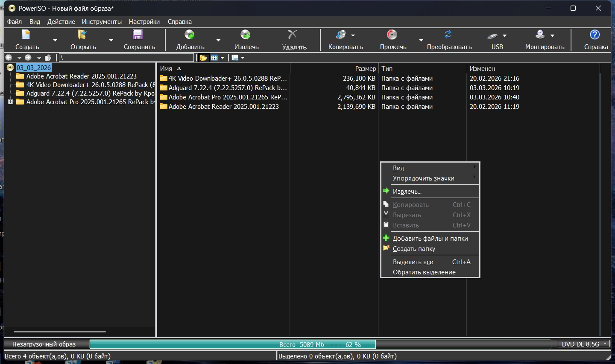Click the Прожечь (Burn) disc icon

point(392,35)
